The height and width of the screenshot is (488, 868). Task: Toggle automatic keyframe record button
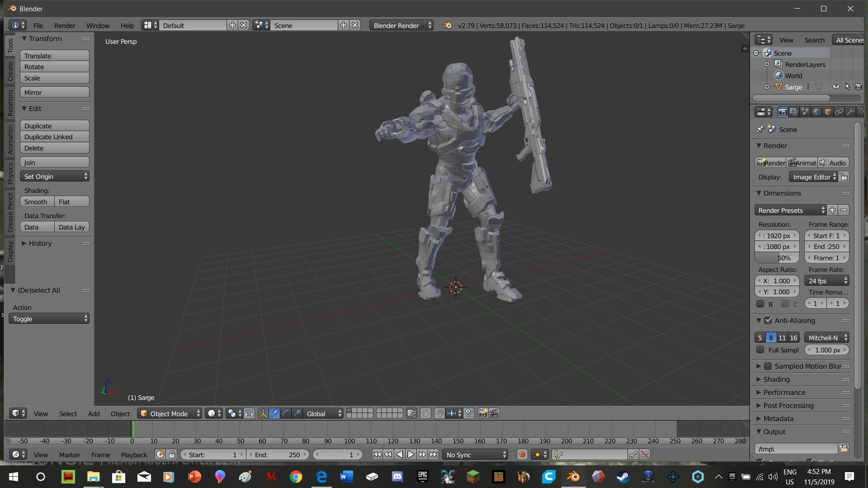tap(522, 455)
